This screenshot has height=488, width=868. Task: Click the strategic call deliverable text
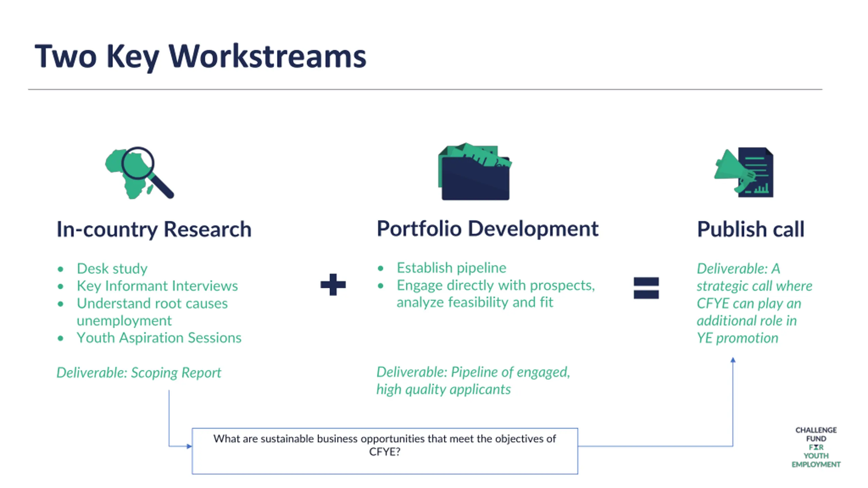tap(754, 303)
